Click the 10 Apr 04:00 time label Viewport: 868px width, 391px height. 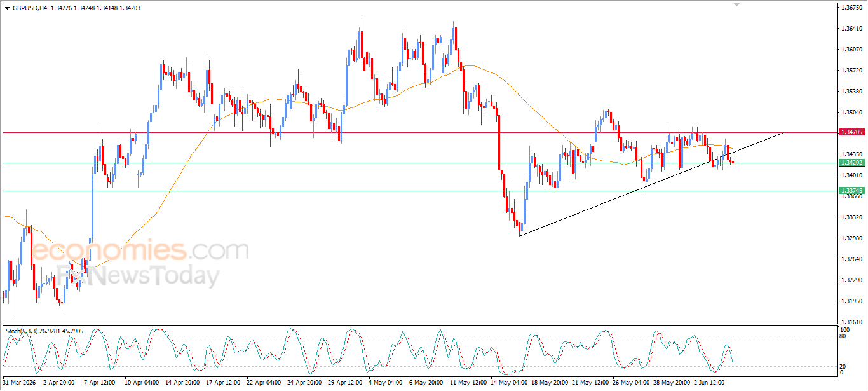coord(142,383)
